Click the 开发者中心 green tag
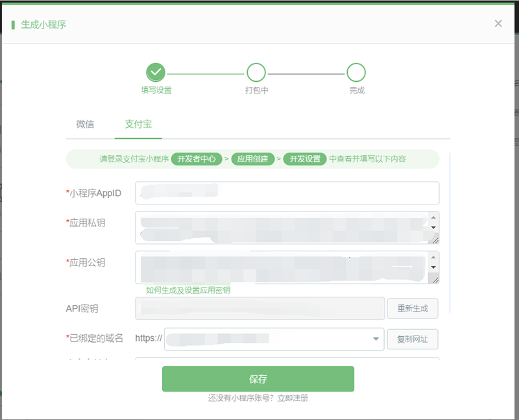 [197, 159]
